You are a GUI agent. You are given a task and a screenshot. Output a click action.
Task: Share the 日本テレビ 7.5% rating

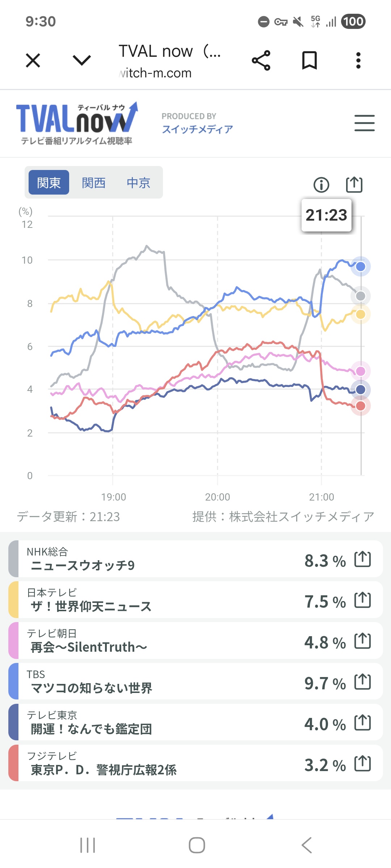coord(362,600)
